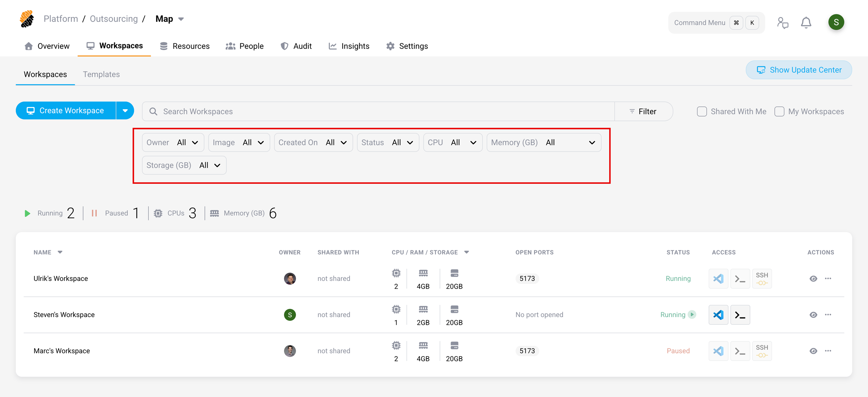Toggle eye view icon for Marc's Workspace
868x397 pixels.
[813, 351]
